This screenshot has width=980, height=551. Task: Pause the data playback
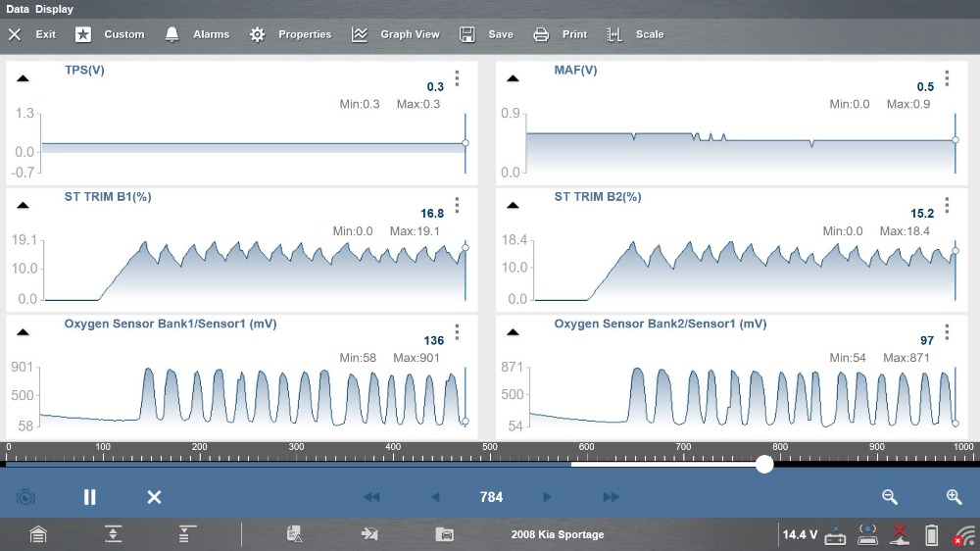pyautogui.click(x=89, y=497)
